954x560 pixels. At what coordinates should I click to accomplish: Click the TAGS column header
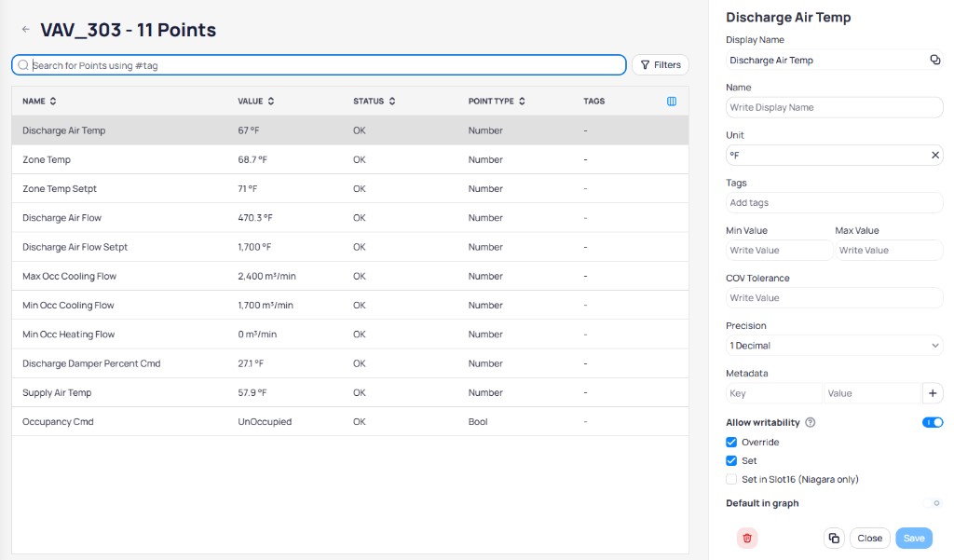(x=593, y=101)
